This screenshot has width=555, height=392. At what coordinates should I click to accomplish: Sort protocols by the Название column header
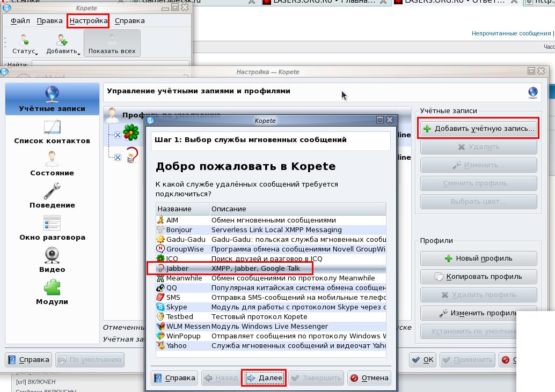click(182, 209)
